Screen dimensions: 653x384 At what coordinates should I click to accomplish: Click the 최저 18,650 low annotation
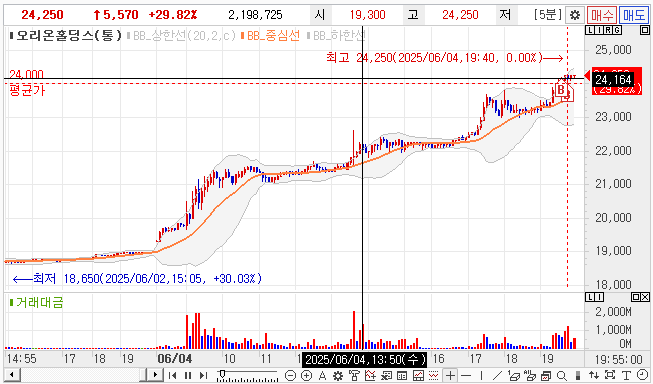(x=137, y=279)
